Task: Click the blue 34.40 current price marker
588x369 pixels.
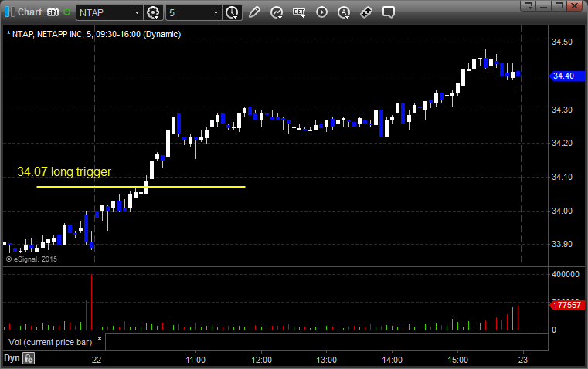Action: coord(567,76)
